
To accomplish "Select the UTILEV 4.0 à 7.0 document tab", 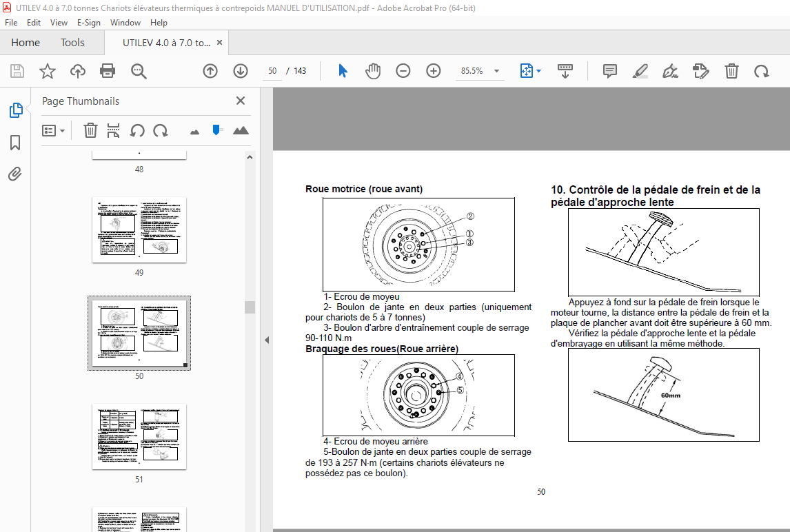I will click(x=166, y=43).
